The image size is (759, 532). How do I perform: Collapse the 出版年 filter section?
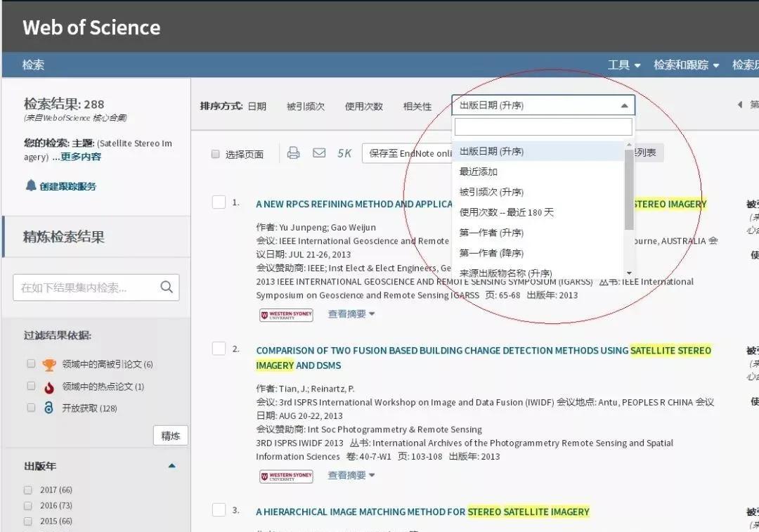tap(171, 465)
